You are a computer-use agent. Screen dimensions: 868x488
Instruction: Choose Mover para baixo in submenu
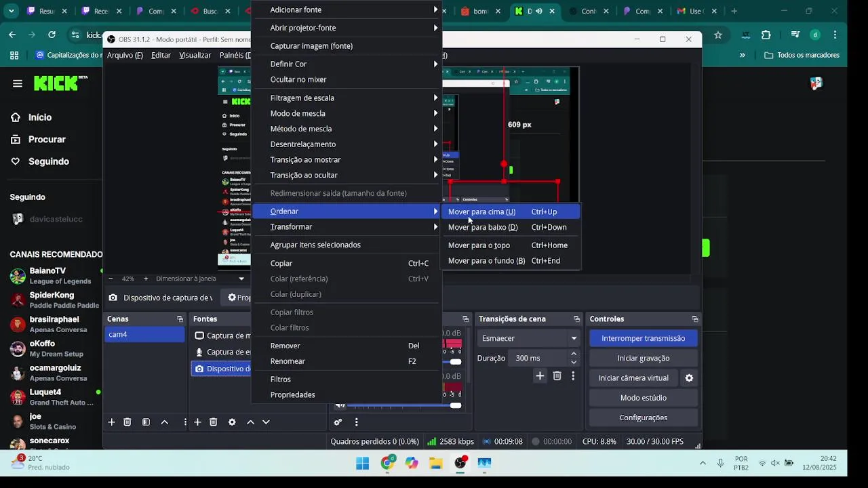pyautogui.click(x=511, y=227)
